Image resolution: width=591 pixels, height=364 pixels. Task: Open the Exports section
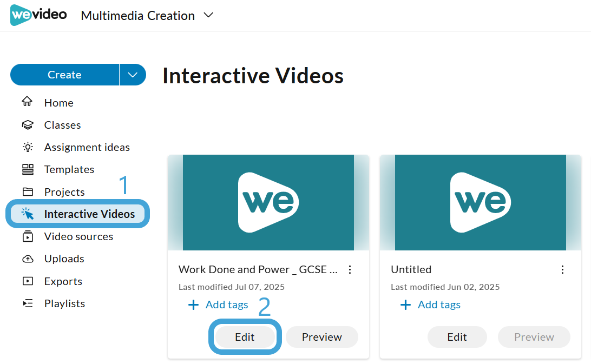point(63,281)
